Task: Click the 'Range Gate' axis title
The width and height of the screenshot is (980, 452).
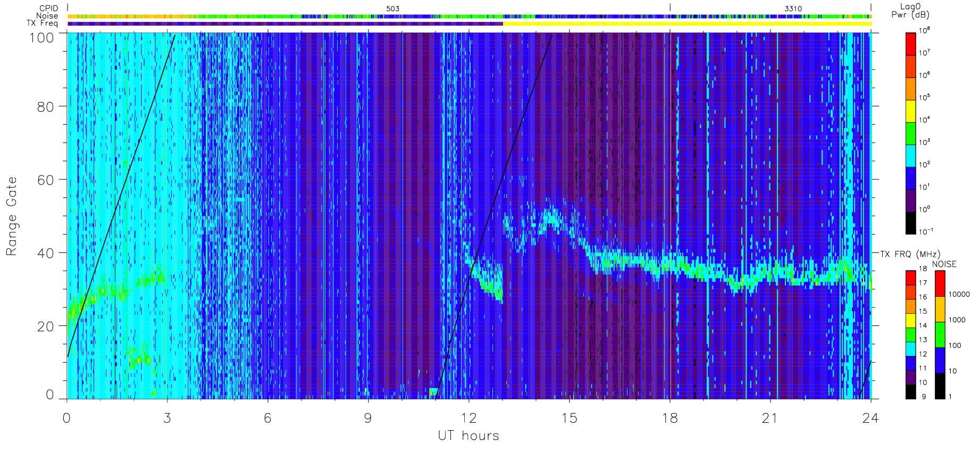Action: [12, 216]
